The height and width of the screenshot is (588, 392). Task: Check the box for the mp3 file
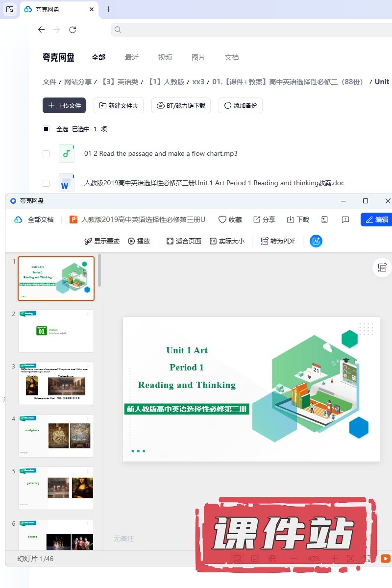[x=46, y=153]
